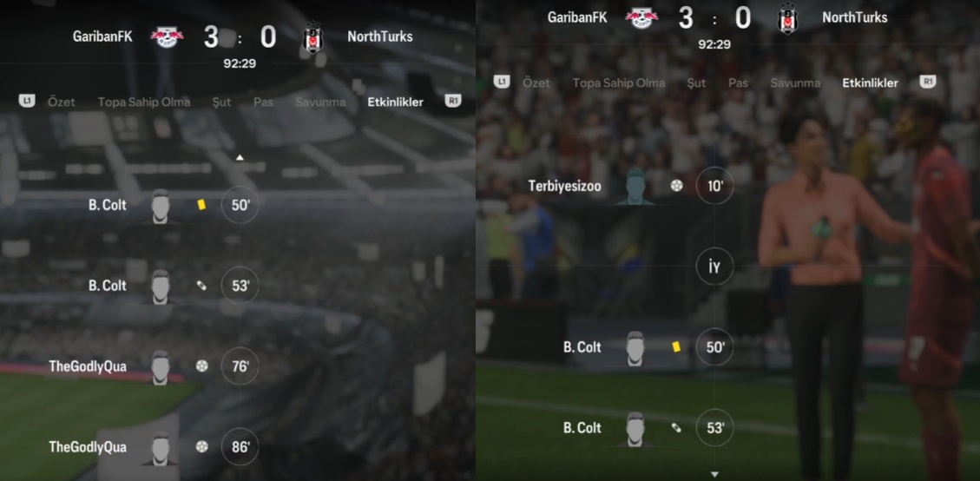The height and width of the screenshot is (481, 980).
Task: Select the 86' event time marker
Action: click(240, 446)
